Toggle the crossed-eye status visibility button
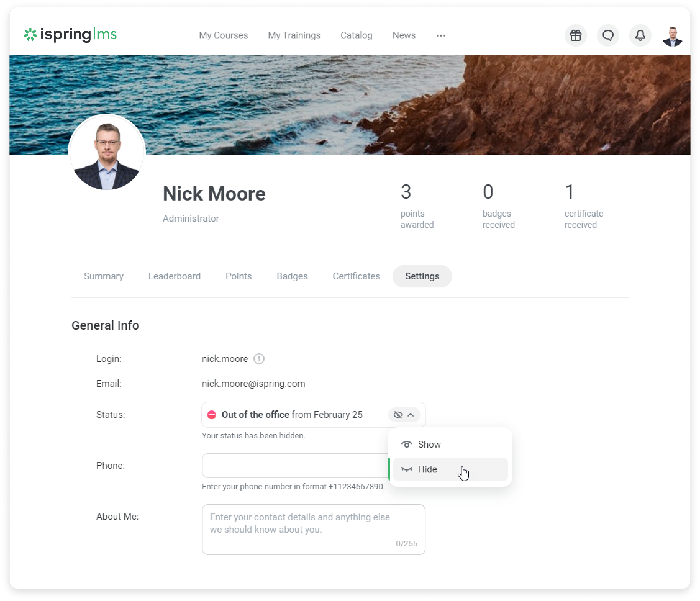700x601 pixels. point(398,415)
